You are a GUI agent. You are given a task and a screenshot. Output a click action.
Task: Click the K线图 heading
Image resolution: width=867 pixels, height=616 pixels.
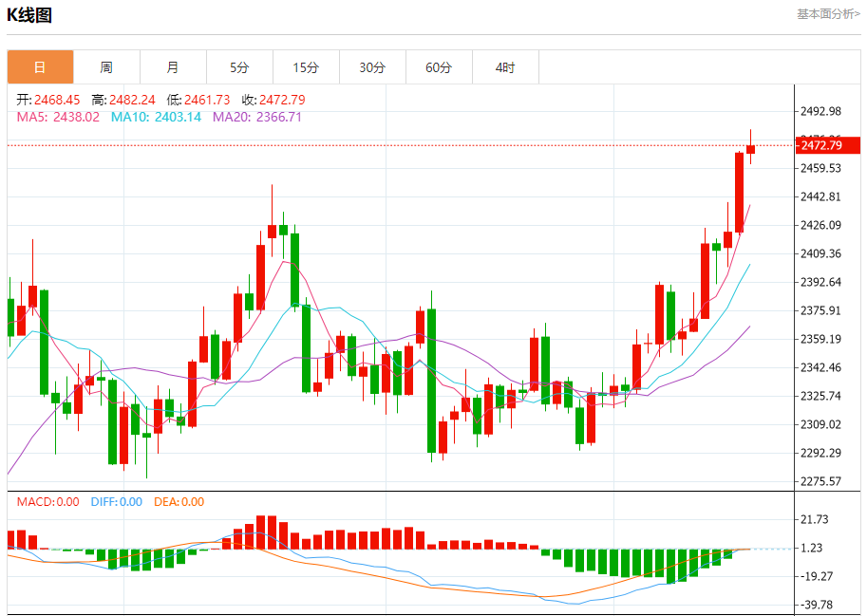[29, 15]
